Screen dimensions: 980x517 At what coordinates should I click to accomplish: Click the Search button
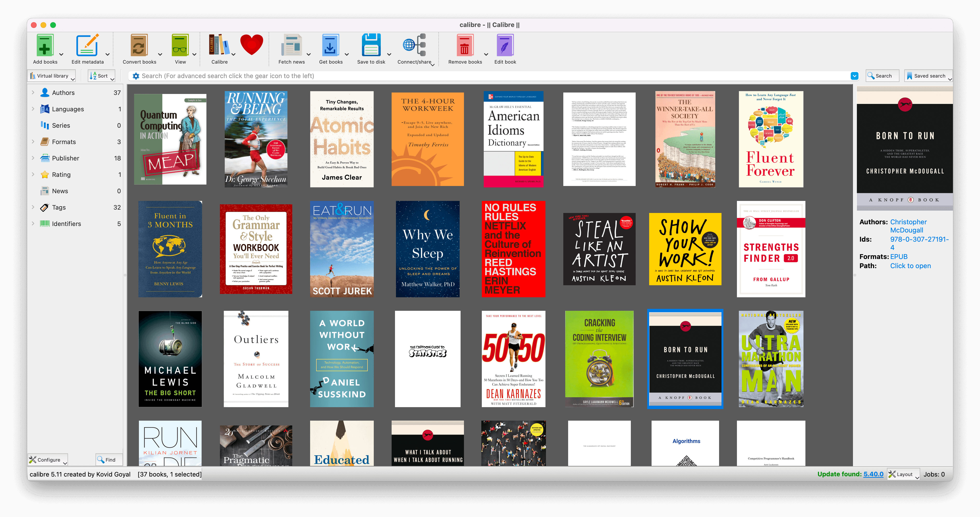pos(882,76)
